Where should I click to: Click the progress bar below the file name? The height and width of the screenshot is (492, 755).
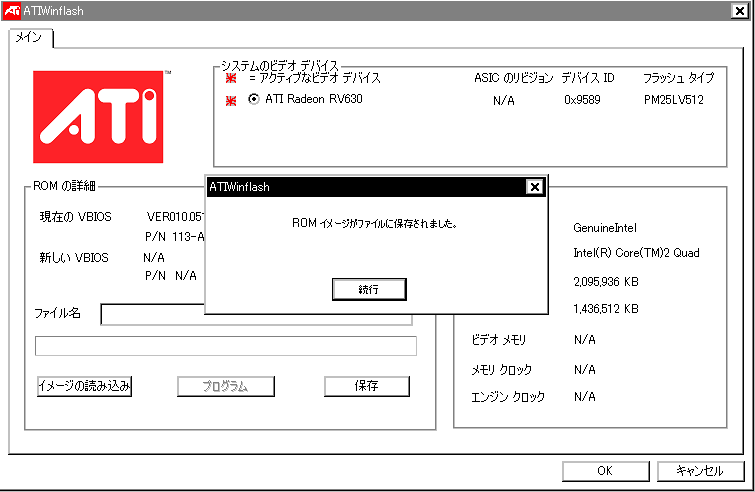(226, 346)
